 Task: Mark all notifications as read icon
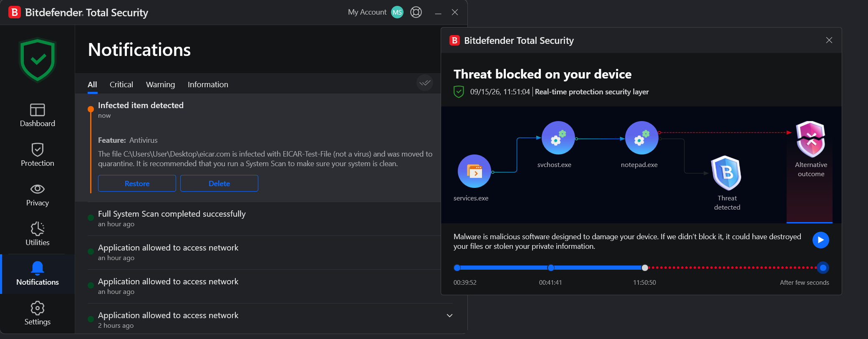tap(425, 83)
